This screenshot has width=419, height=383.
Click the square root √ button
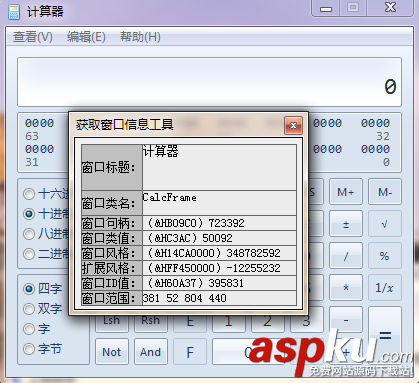pos(385,224)
